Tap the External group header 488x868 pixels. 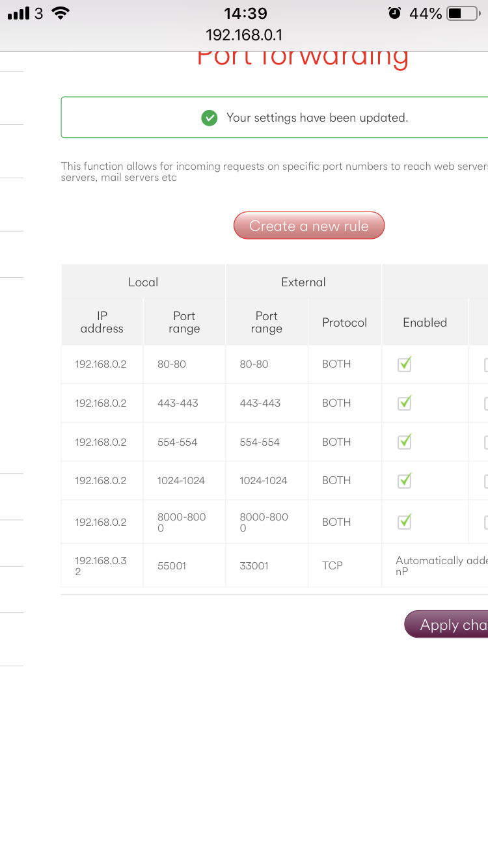tap(303, 282)
